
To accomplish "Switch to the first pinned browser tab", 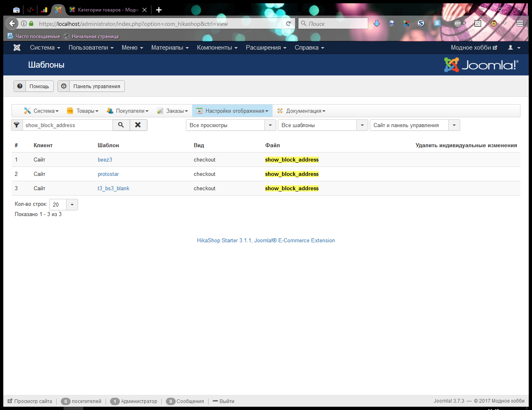I will (x=16, y=10).
